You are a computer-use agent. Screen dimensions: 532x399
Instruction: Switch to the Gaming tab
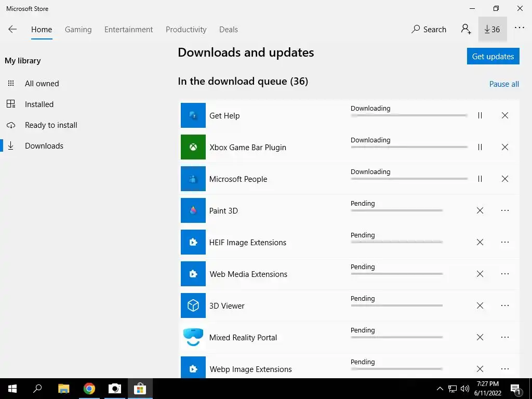coord(78,30)
